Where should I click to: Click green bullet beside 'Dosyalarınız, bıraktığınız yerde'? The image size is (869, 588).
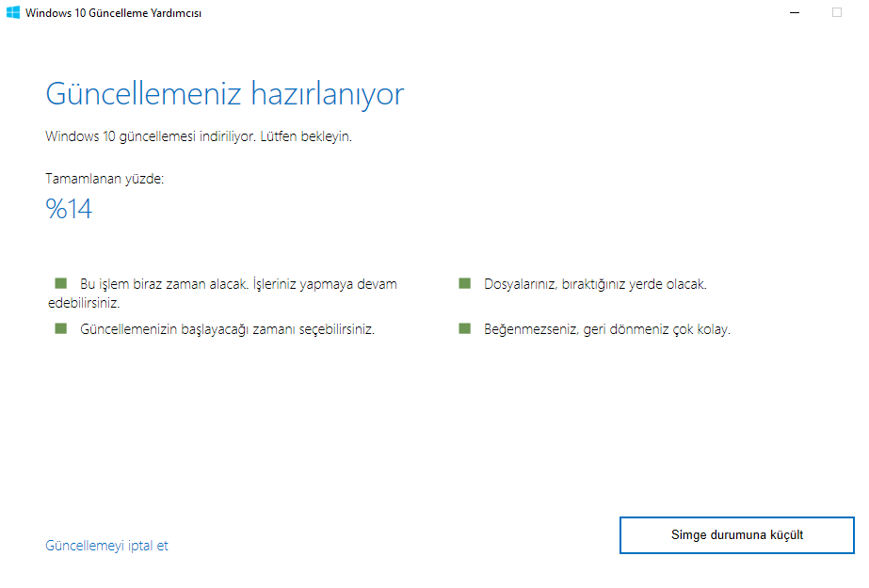pyautogui.click(x=465, y=283)
